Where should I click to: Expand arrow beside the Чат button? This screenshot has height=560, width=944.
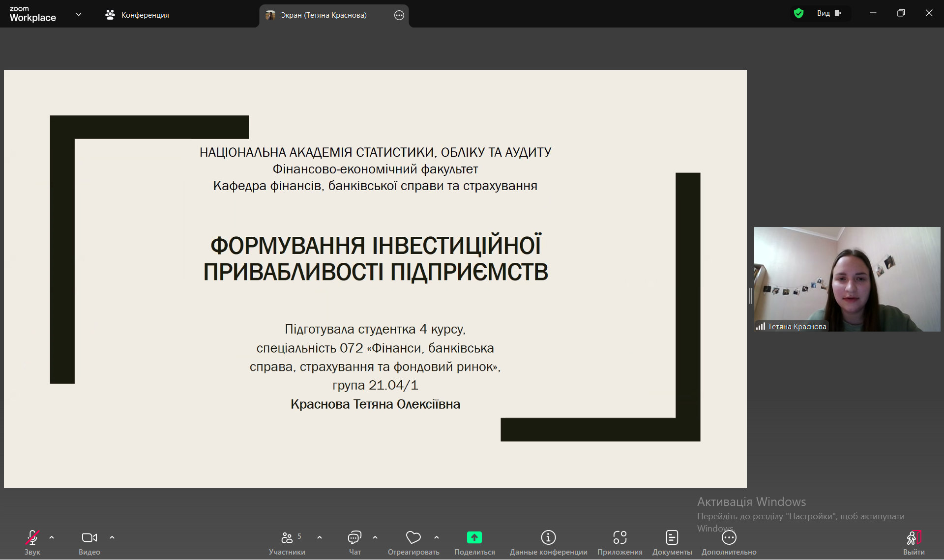[375, 537]
